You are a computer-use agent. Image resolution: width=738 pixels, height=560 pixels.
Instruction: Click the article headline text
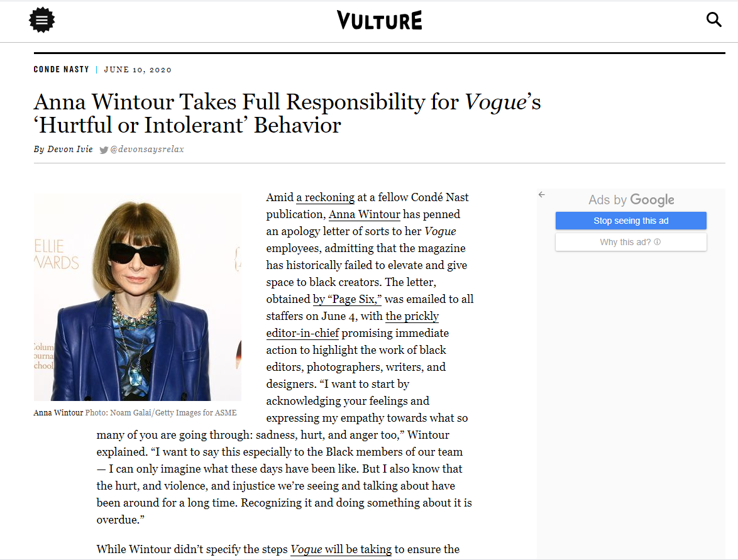(x=287, y=113)
